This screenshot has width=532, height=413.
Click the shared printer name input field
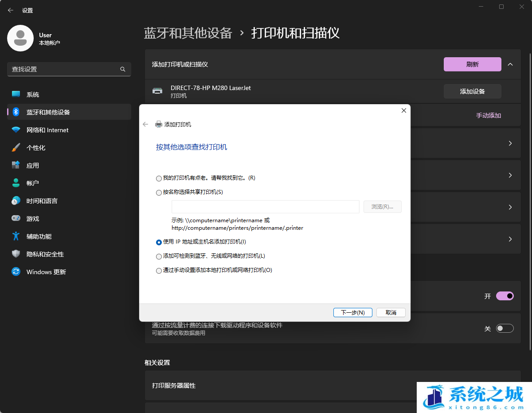click(x=266, y=207)
